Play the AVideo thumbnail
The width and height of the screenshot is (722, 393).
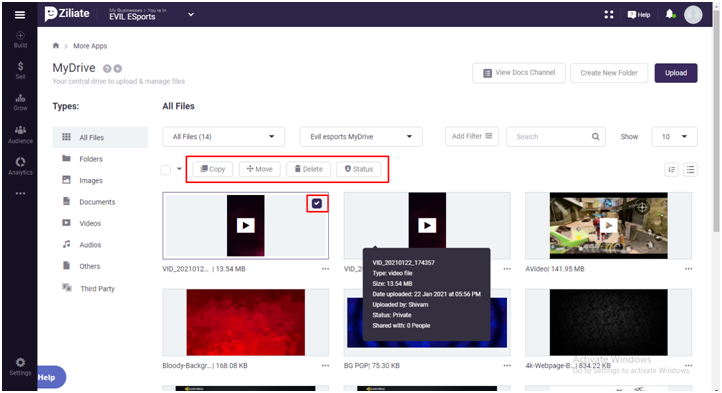coord(608,226)
